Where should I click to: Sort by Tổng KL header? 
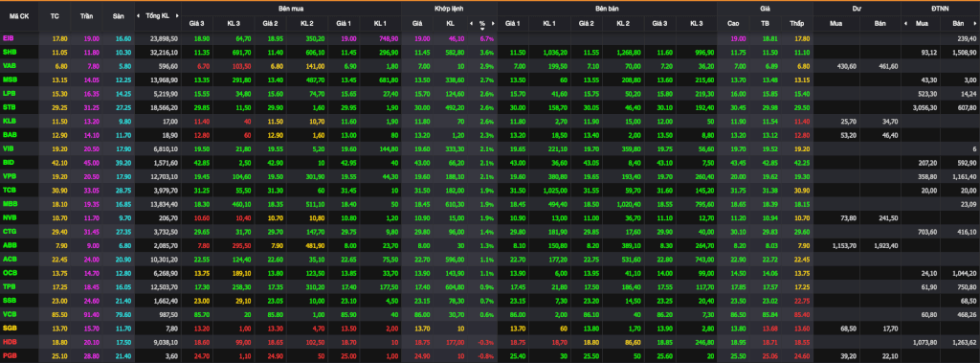point(157,15)
